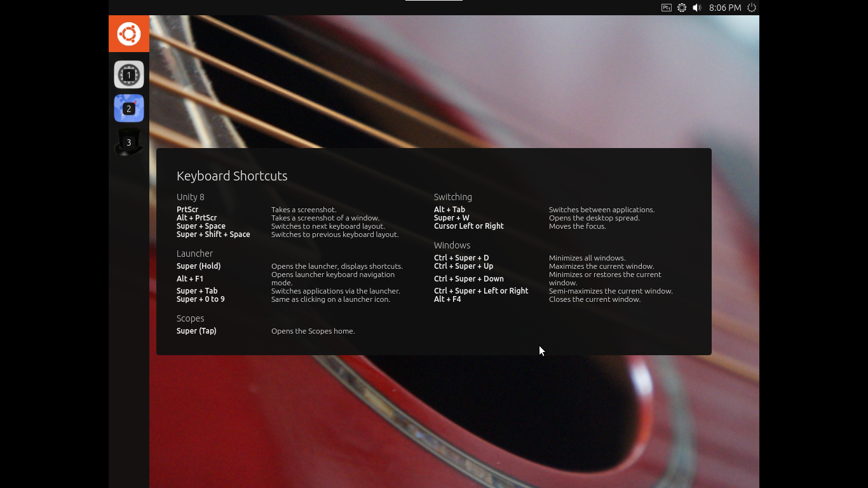Click the "Super + Shift + Space" shortcut
This screenshot has width=868, height=488.
214,234
